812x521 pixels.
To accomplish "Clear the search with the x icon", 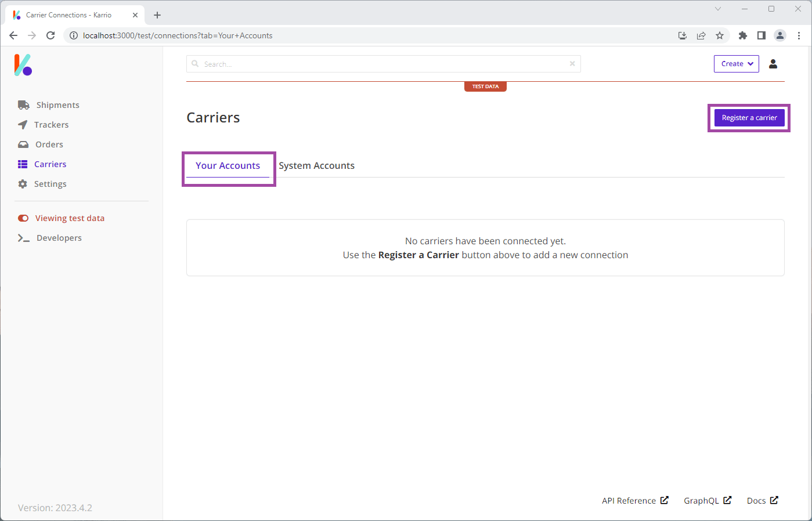I will point(572,64).
